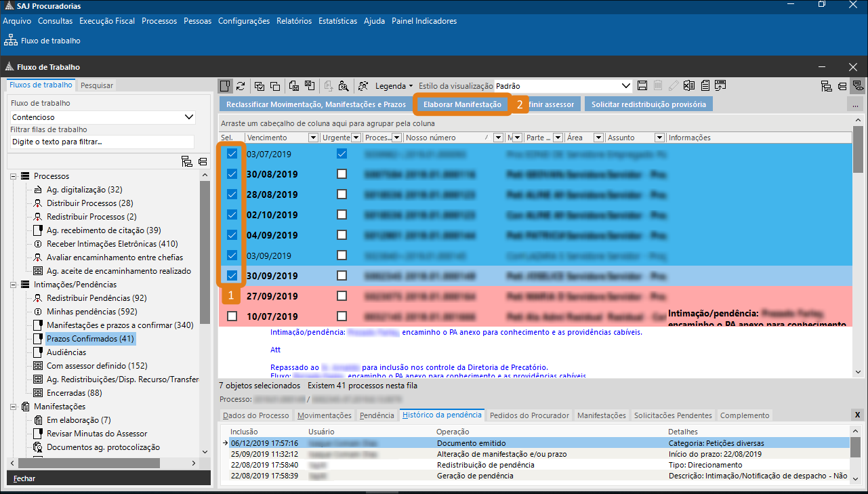Uncheck the Sel. box for row 03/07/2019
Image resolution: width=868 pixels, height=494 pixels.
[232, 154]
